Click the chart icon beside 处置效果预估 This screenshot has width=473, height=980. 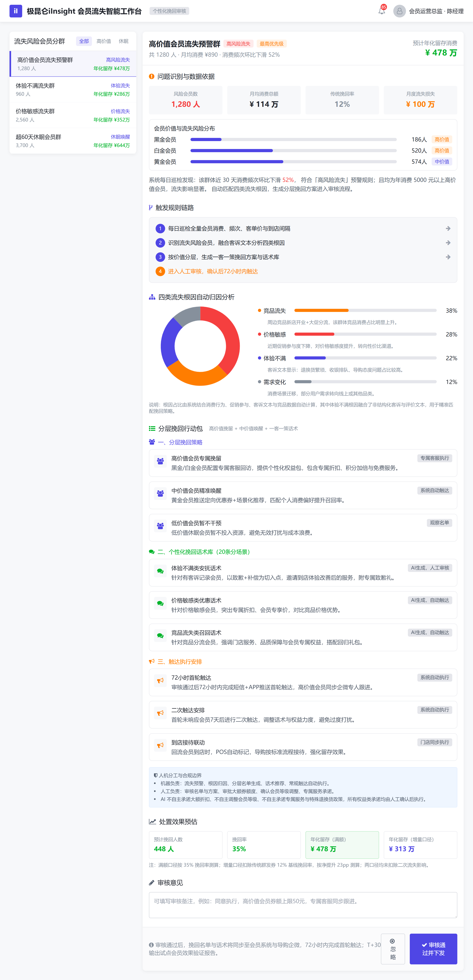tap(153, 822)
